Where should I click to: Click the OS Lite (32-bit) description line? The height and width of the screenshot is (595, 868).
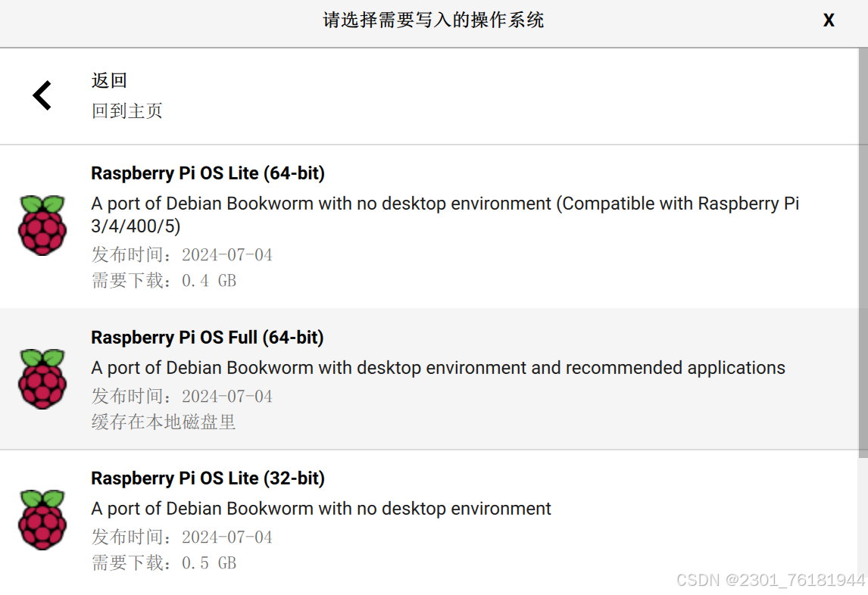(x=321, y=509)
